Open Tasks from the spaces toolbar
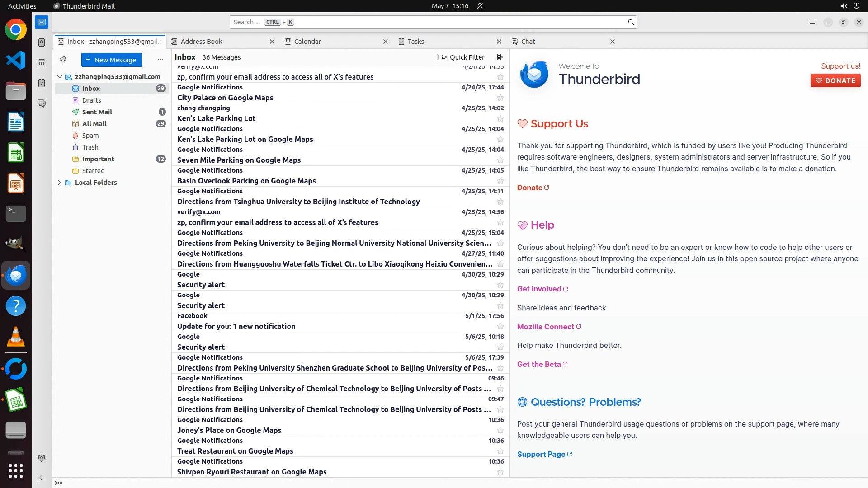 [42, 83]
